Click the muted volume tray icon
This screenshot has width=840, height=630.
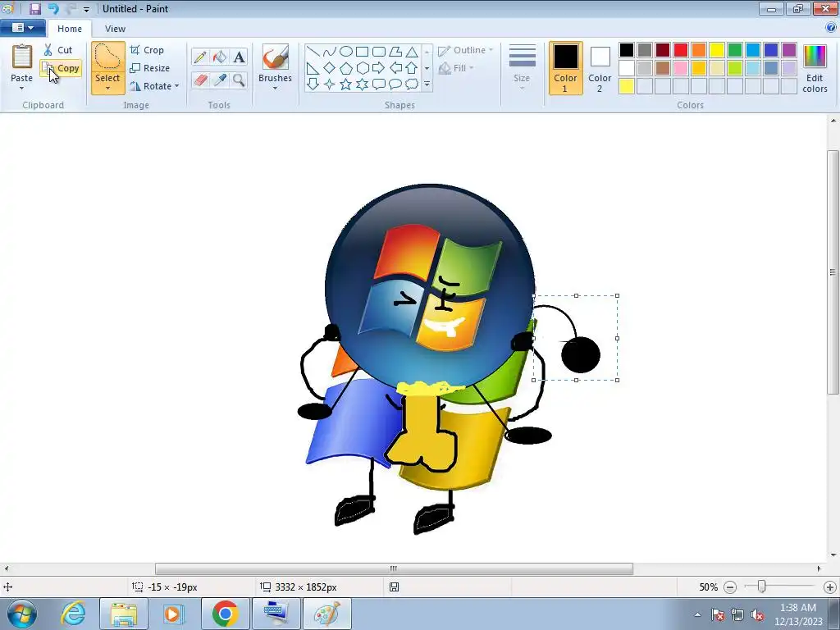[757, 614]
